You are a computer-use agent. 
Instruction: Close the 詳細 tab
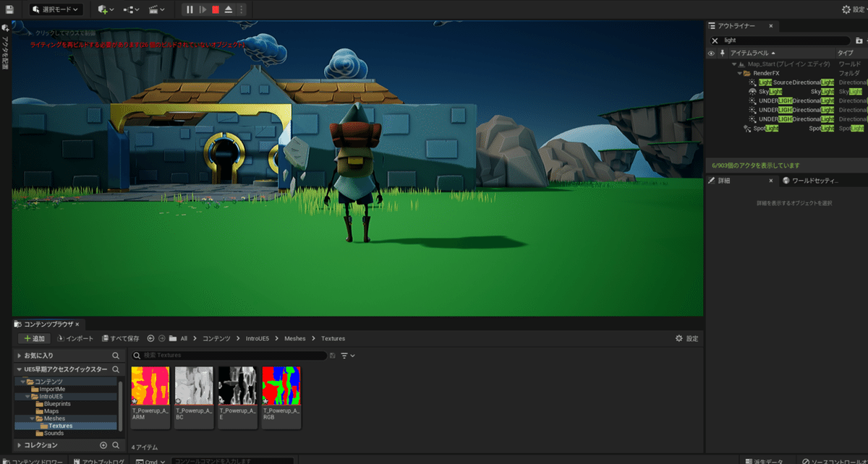[x=771, y=181]
